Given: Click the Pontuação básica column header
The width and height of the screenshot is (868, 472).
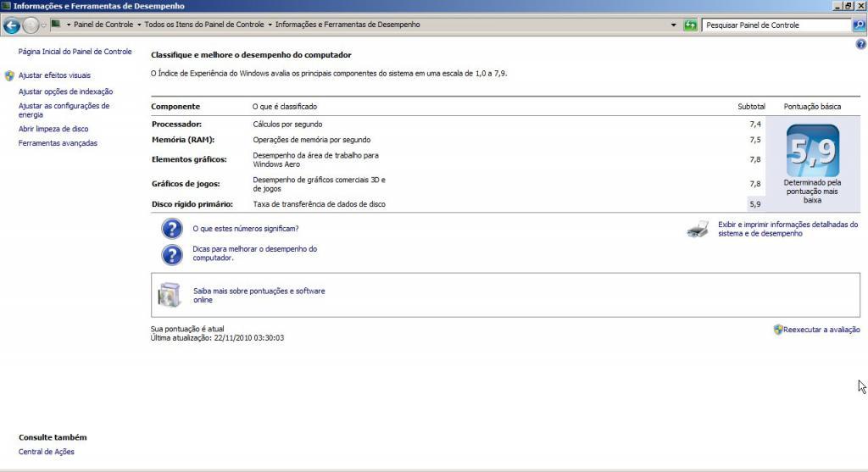Looking at the screenshot, I should 812,107.
